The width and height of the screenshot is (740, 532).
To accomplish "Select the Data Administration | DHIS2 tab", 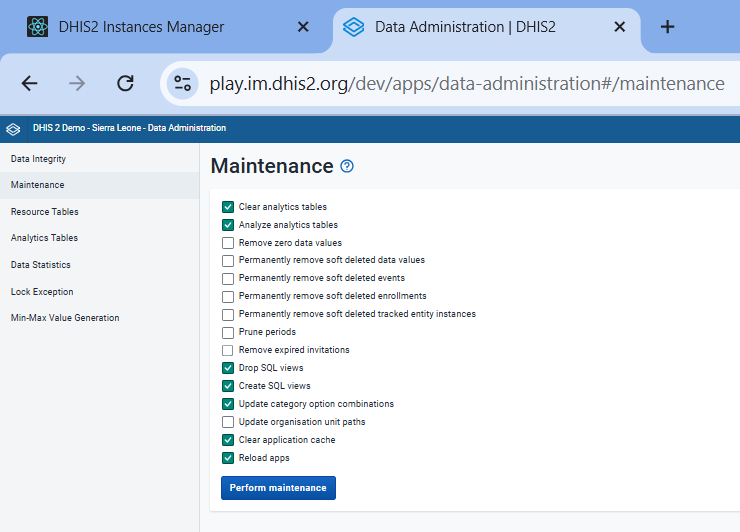I will [x=486, y=27].
